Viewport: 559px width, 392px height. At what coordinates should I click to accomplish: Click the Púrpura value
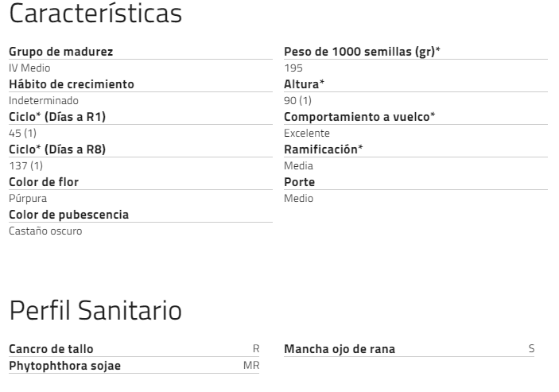(x=28, y=198)
